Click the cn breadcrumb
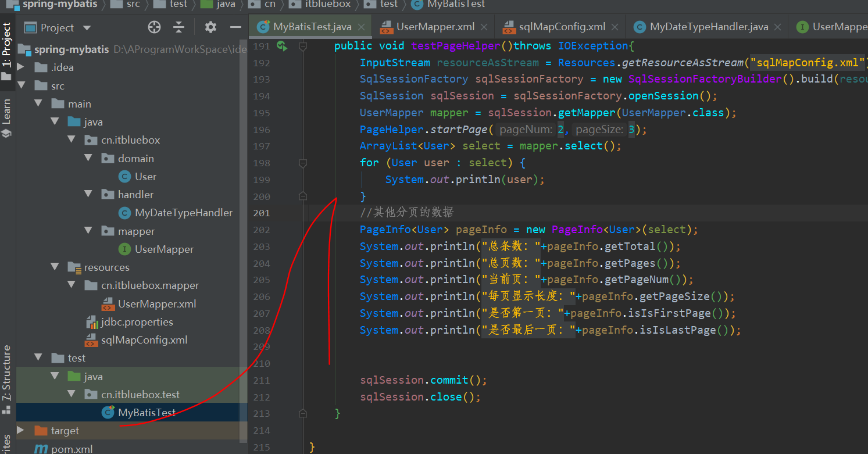 click(x=270, y=4)
